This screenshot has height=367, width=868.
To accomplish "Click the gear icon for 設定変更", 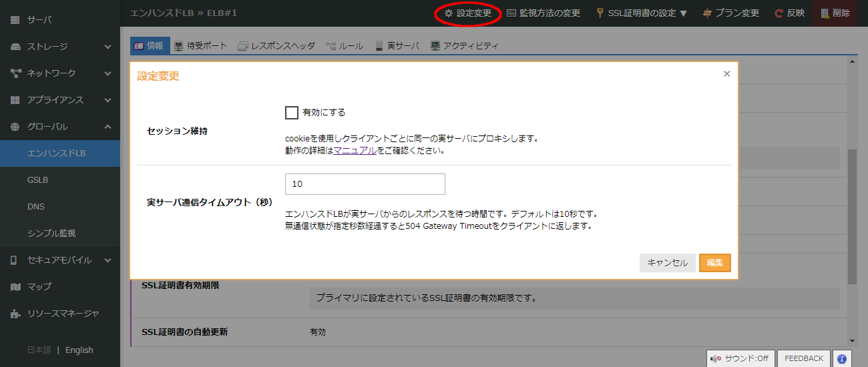I will pyautogui.click(x=449, y=13).
